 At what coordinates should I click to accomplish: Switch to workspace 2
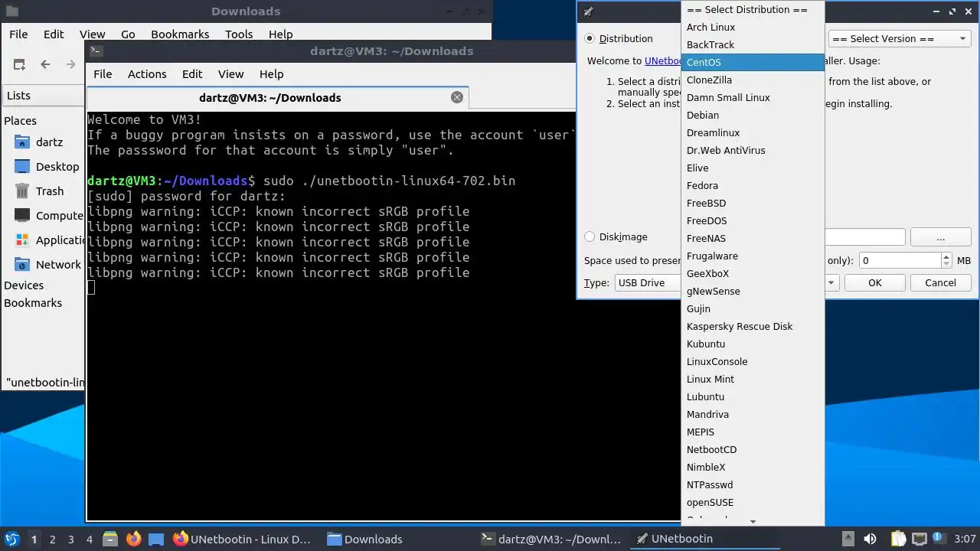point(52,540)
